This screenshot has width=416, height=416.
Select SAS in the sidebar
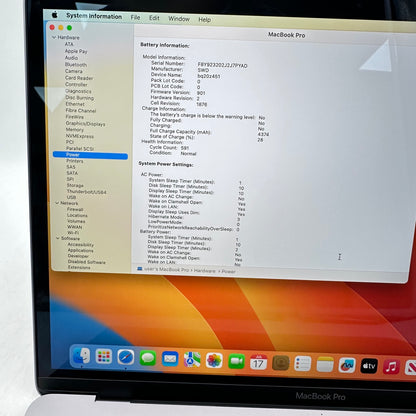[x=71, y=167]
